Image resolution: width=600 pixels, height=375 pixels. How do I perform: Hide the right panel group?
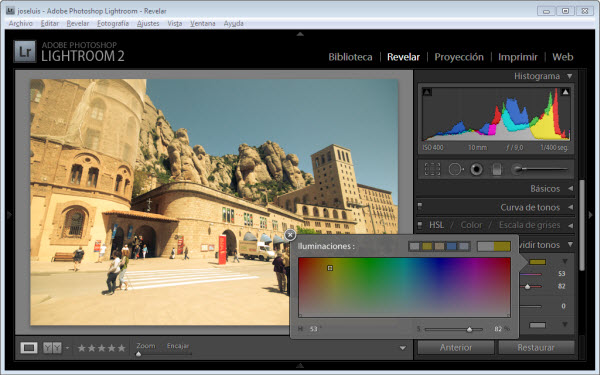(590, 215)
